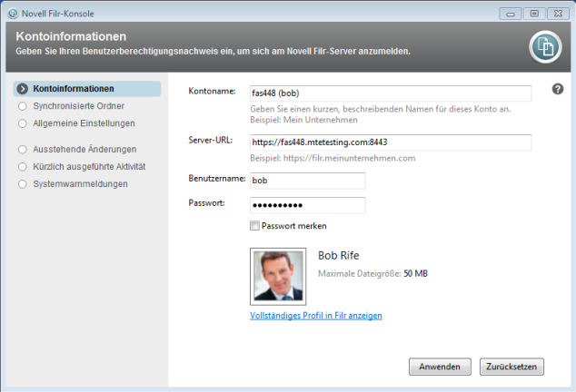Show Kürzlich ausgeführte Aktivität
Viewport: 576px width, 392px height.
pos(89,167)
